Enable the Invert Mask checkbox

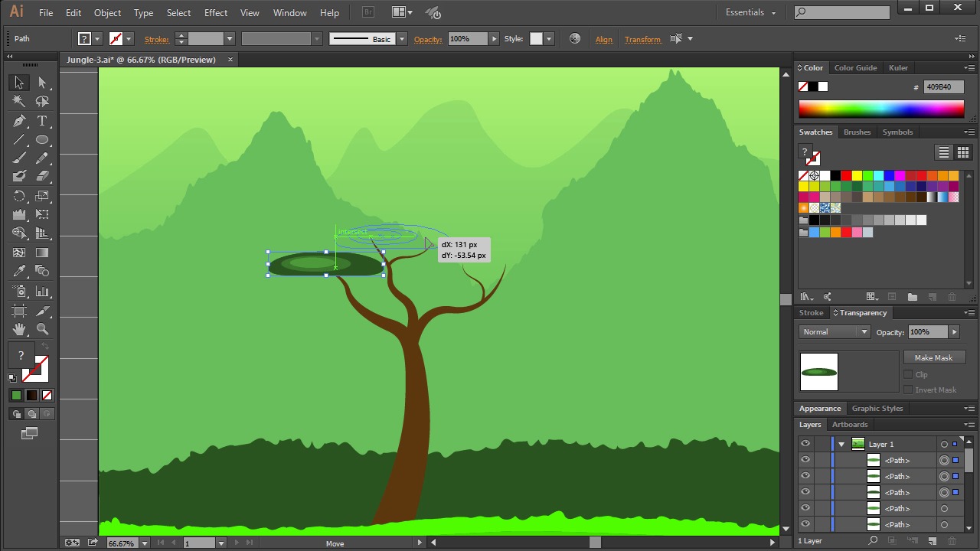(908, 390)
